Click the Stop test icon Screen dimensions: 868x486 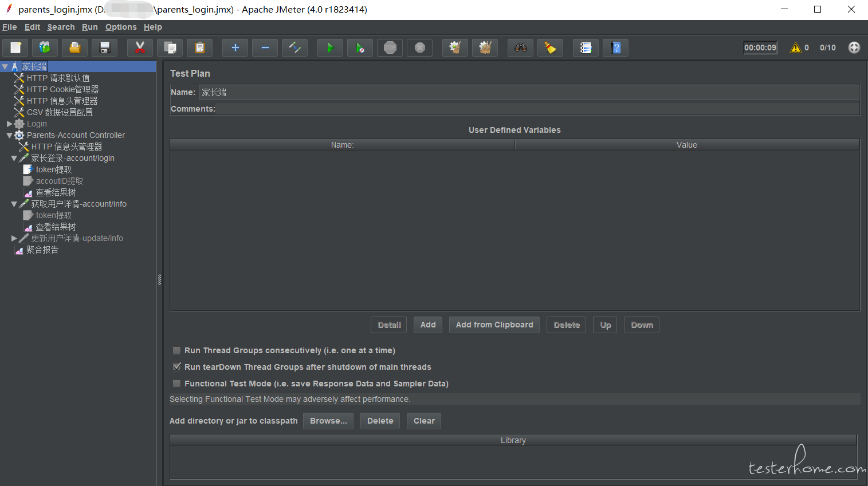click(390, 48)
